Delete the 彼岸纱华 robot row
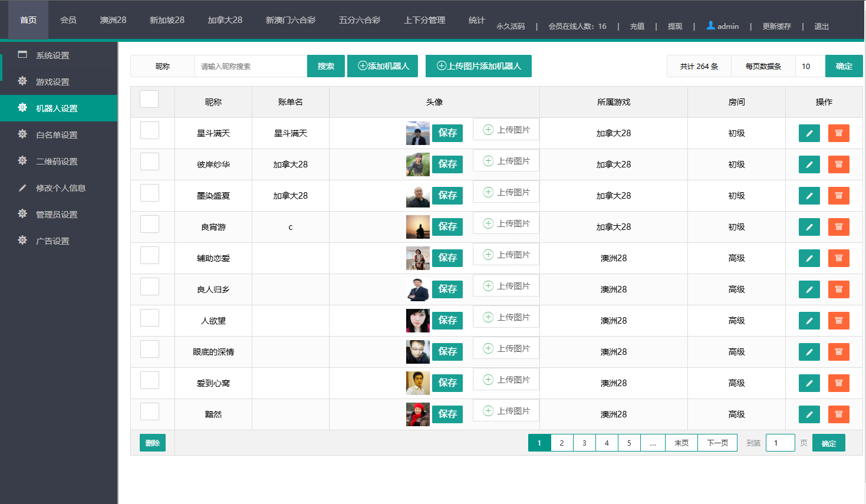Viewport: 866px width, 504px height. pyautogui.click(x=838, y=164)
